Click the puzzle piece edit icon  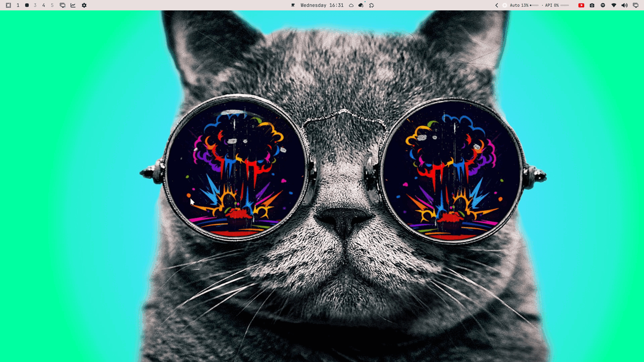point(372,5)
